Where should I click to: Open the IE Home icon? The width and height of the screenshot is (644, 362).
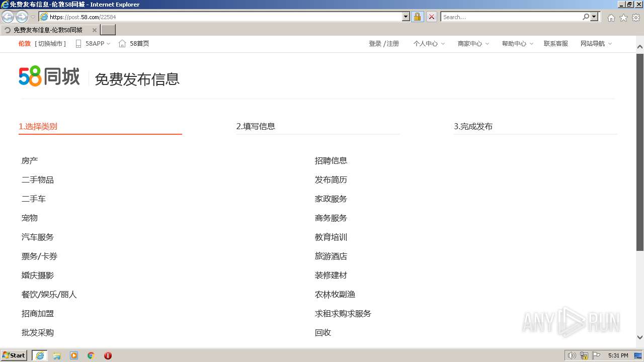[611, 18]
